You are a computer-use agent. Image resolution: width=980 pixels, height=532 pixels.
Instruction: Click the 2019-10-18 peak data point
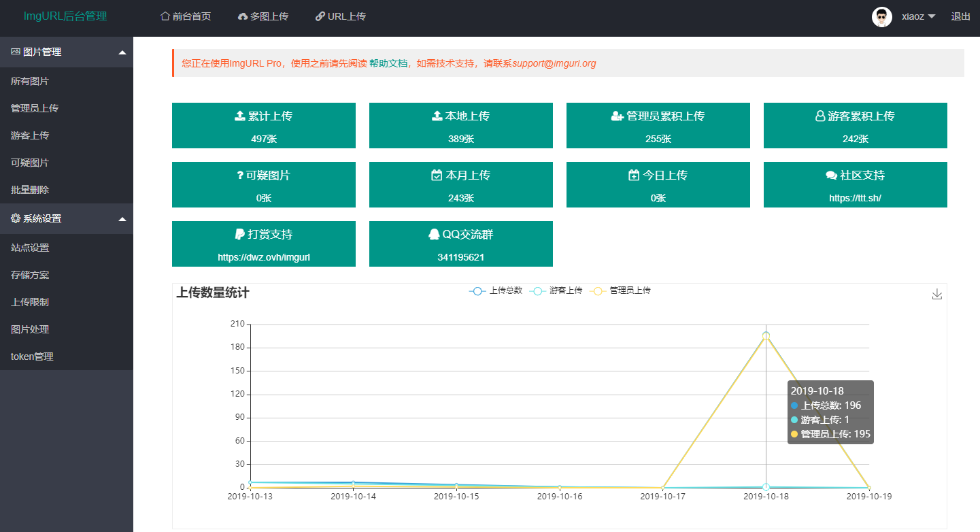(x=766, y=335)
